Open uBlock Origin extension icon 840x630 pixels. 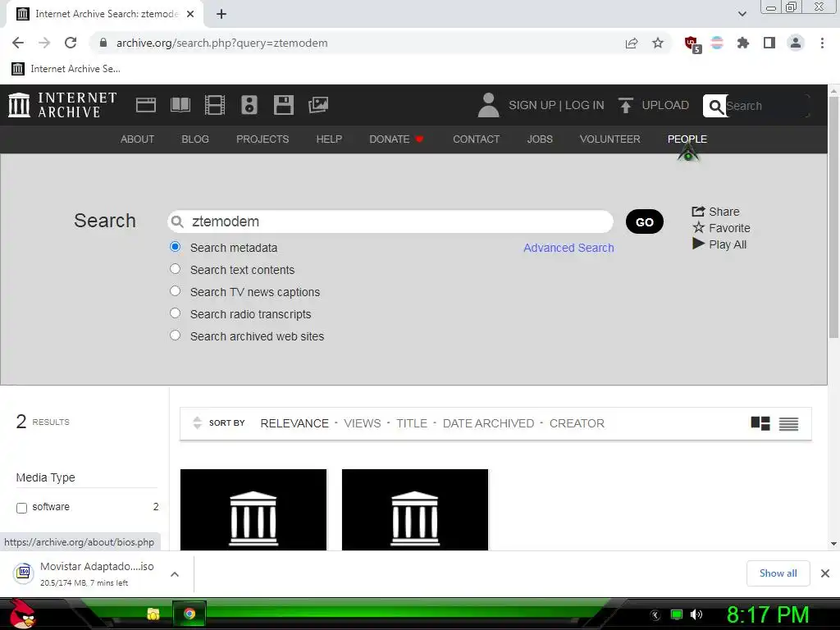[692, 43]
